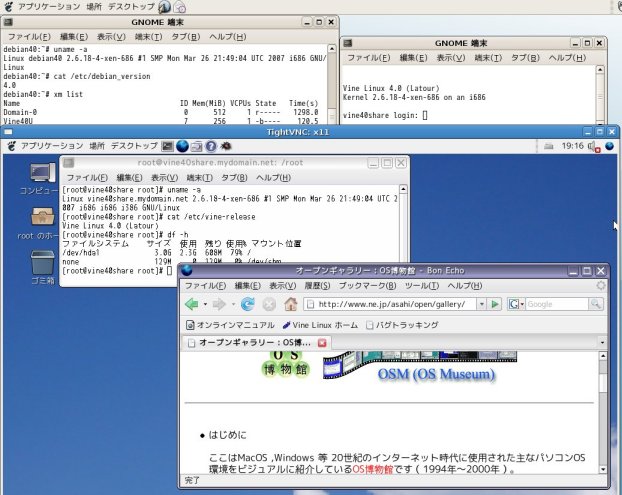The height and width of the screenshot is (495, 622).
Task: Click the OSM (OS Museum) heading link
Action: [x=436, y=374]
